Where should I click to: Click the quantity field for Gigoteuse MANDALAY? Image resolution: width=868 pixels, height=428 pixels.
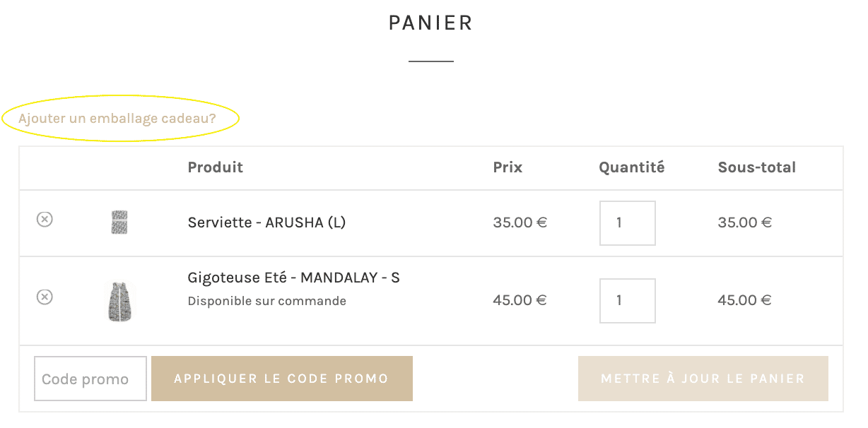(x=627, y=301)
